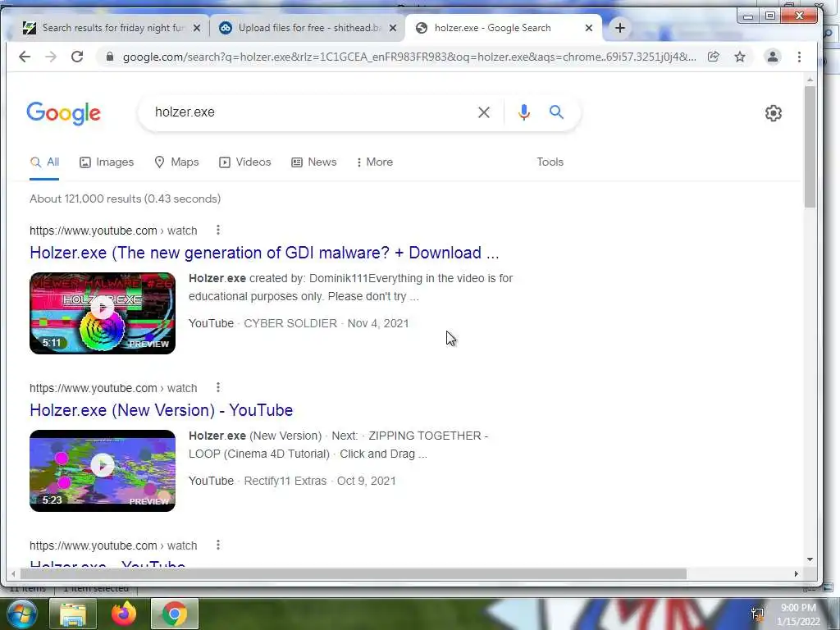Click the taskbar clock showing 9:00 PM
Image resolution: width=840 pixels, height=630 pixels.
tap(799, 614)
